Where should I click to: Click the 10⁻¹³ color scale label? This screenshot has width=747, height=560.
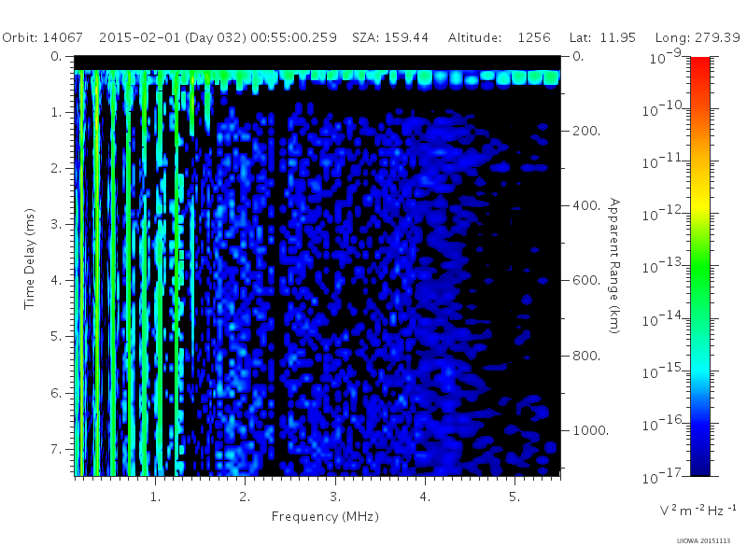[664, 267]
